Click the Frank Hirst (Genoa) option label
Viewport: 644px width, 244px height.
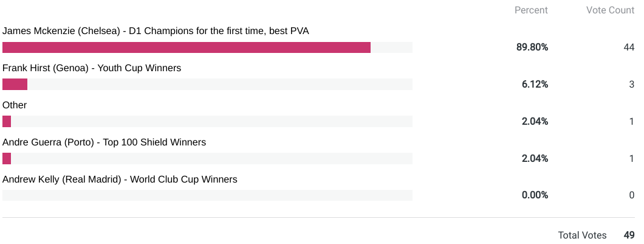[x=92, y=68]
